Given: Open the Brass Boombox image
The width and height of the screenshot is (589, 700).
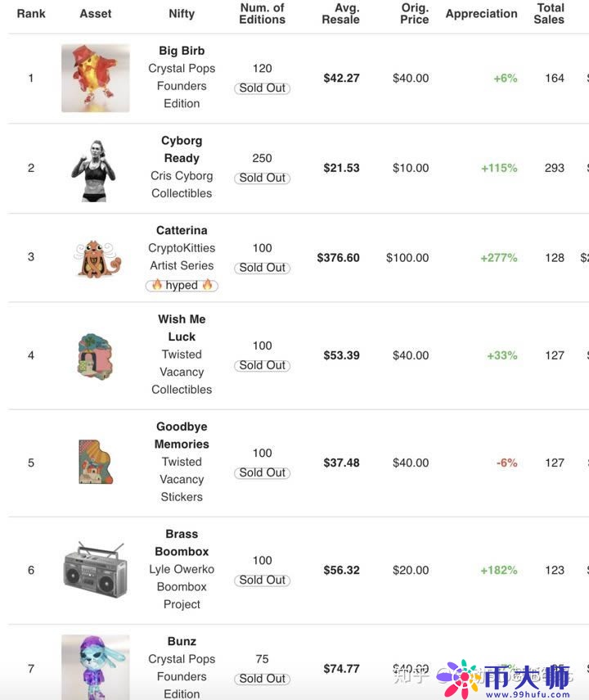Looking at the screenshot, I should pos(95,569).
